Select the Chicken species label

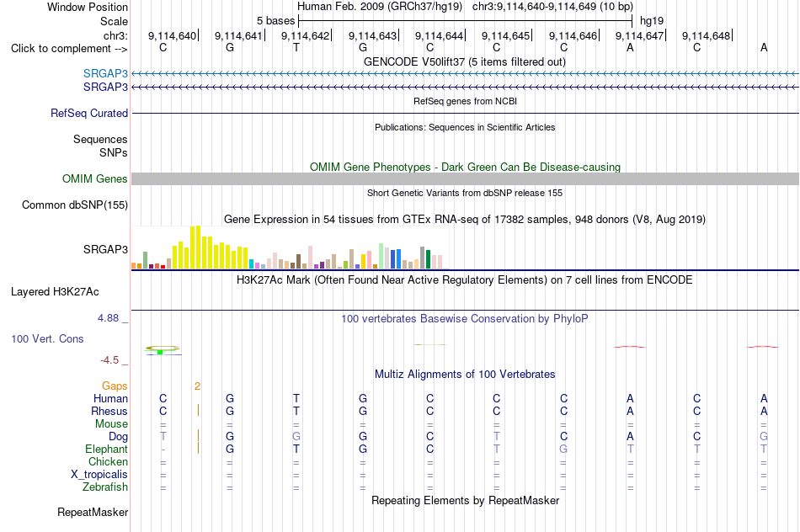(x=108, y=461)
